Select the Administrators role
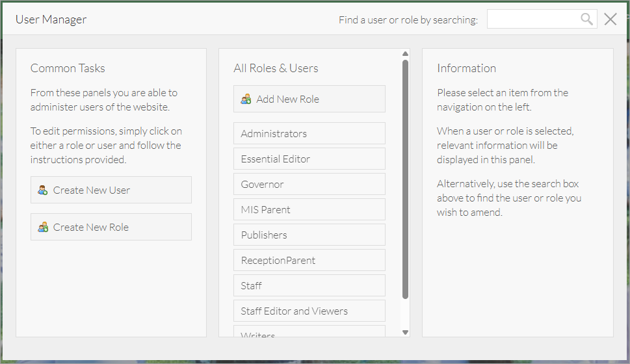 point(309,134)
